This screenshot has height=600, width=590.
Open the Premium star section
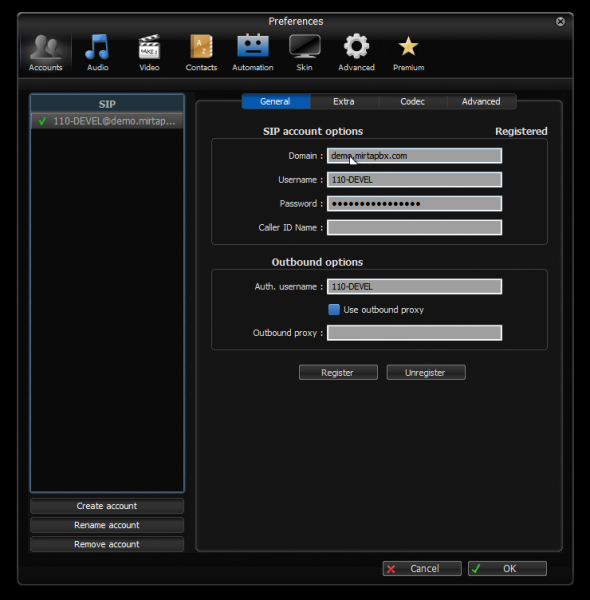click(408, 53)
